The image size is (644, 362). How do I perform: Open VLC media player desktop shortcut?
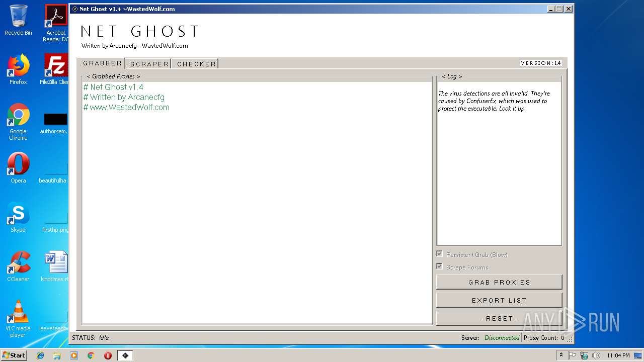pyautogui.click(x=18, y=319)
